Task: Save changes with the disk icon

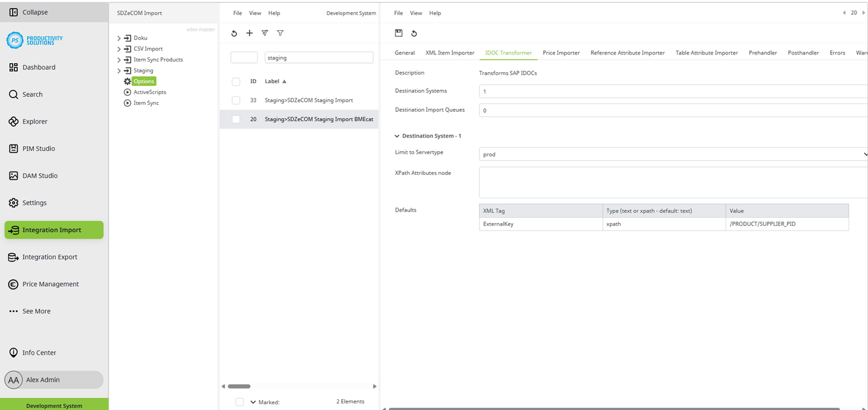Action: coord(398,33)
